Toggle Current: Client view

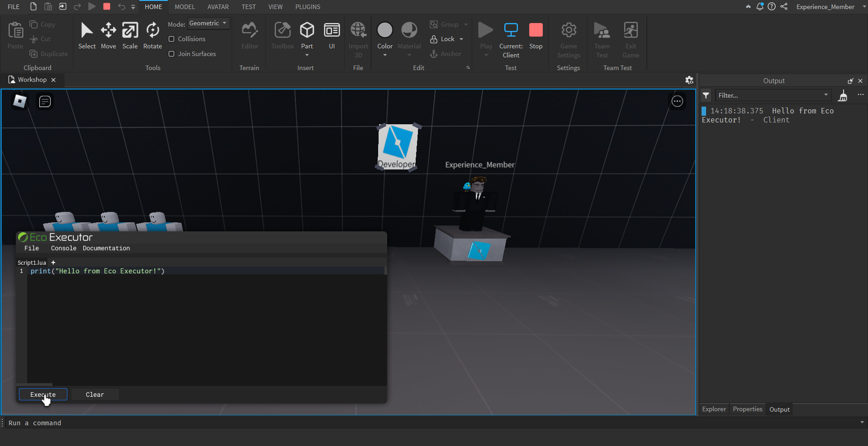tap(511, 40)
